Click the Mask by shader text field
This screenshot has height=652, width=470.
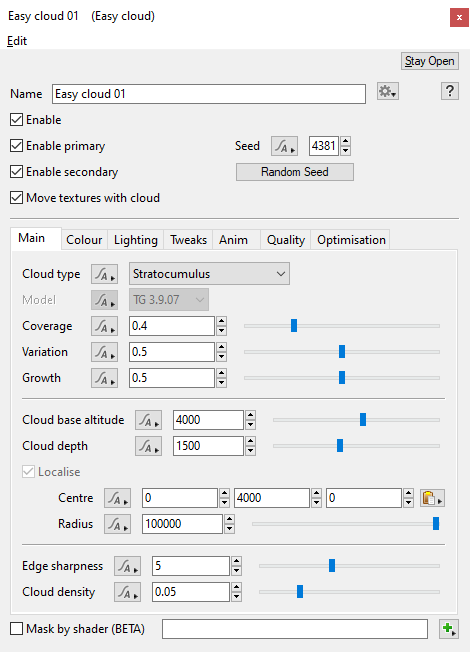(295, 629)
